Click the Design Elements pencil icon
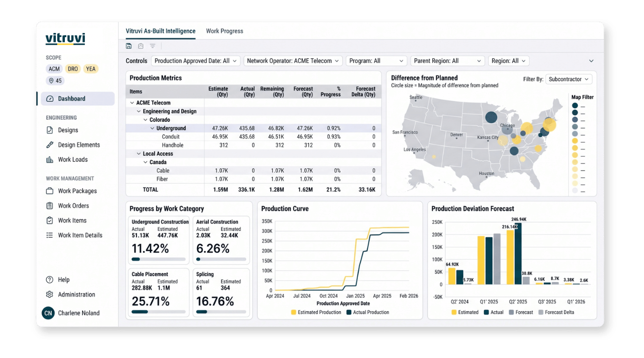Image resolution: width=644 pixels, height=358 pixels. pyautogui.click(x=50, y=145)
